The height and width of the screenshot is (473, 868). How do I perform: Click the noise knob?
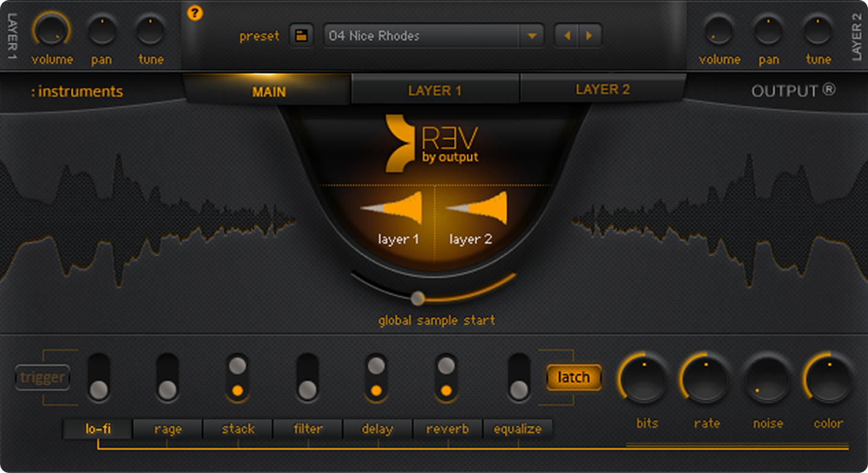click(x=767, y=378)
